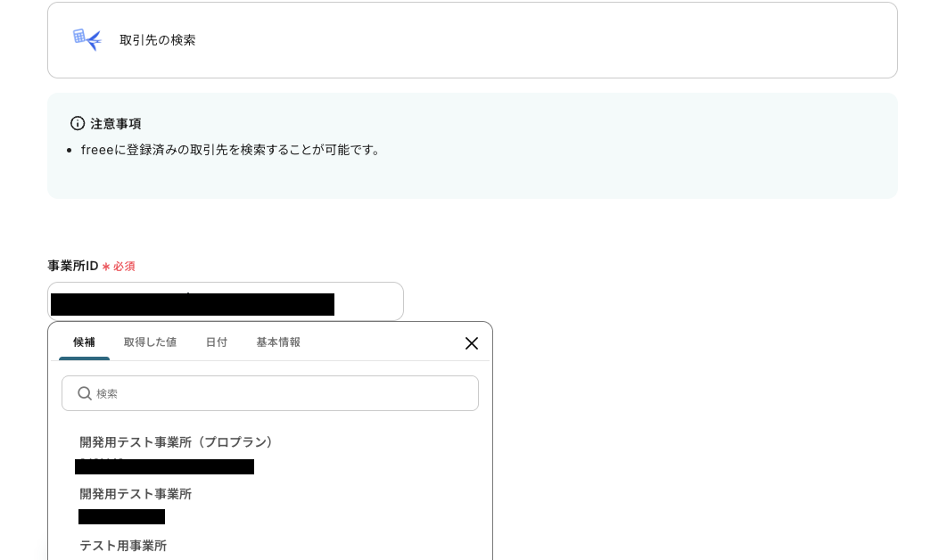931x560 pixels.
Task: Click the 取引先の検索 header card
Action: (473, 40)
